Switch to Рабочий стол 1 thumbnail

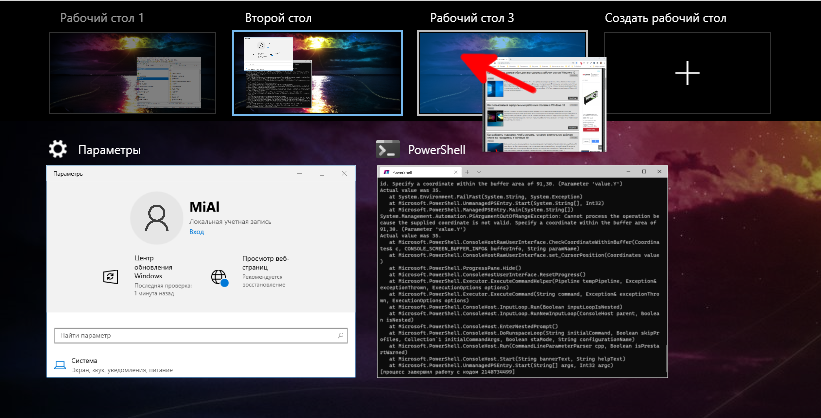[132, 72]
